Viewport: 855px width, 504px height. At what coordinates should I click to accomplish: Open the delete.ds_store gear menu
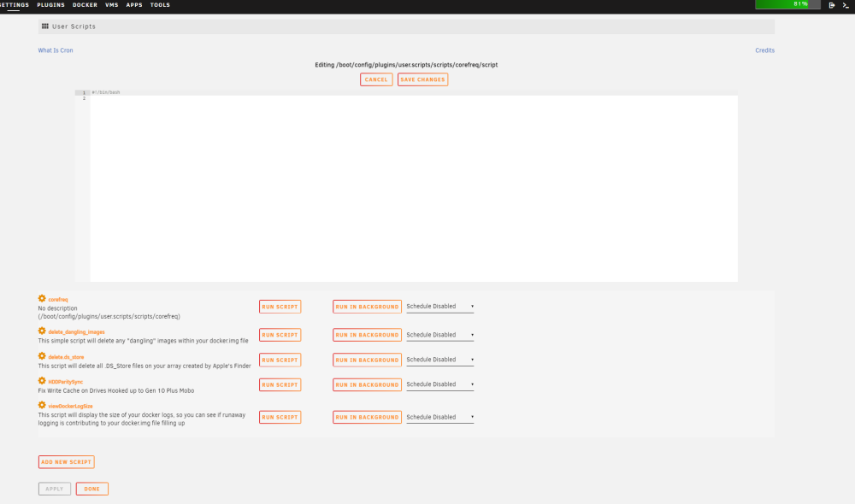[42, 356]
